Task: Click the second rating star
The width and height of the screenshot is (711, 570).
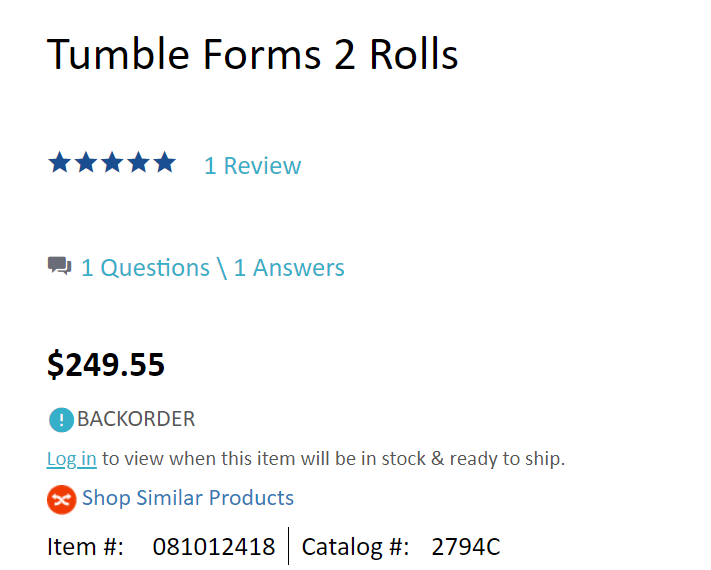Action: 86,163
